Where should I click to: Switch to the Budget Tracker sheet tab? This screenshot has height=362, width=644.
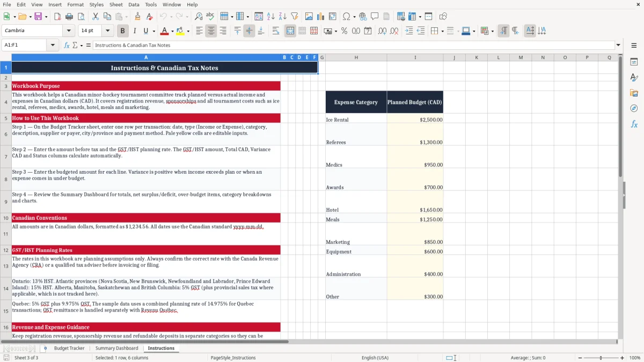pos(69,348)
